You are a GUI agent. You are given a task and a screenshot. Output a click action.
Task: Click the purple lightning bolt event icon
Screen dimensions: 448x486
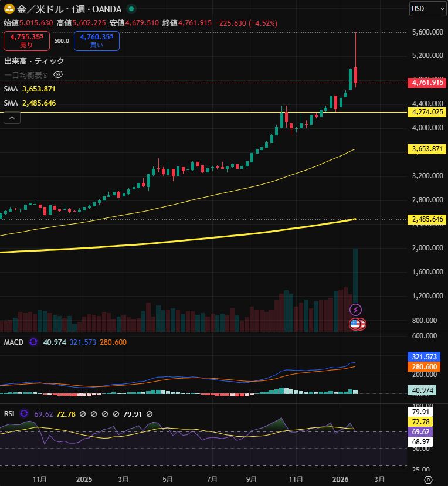[355, 310]
